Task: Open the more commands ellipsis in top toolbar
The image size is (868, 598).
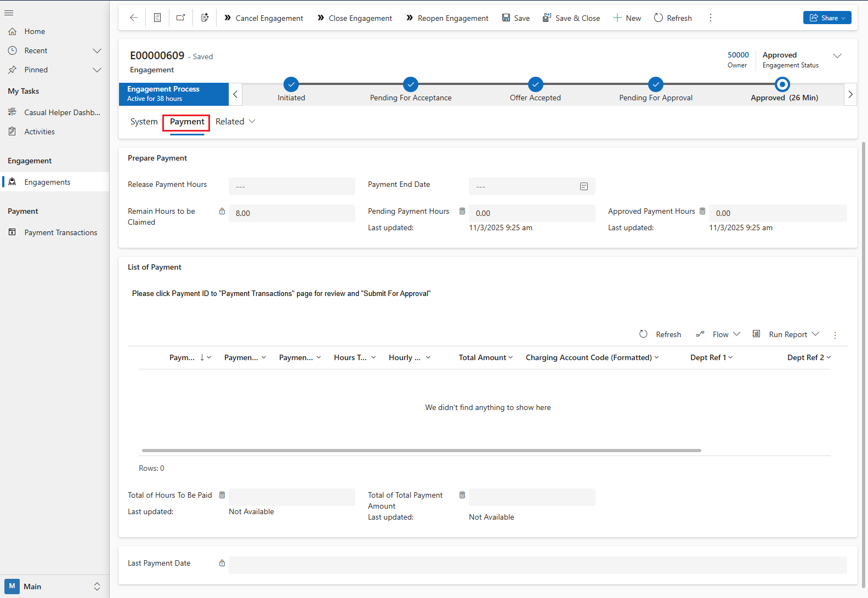Action: pyautogui.click(x=711, y=18)
